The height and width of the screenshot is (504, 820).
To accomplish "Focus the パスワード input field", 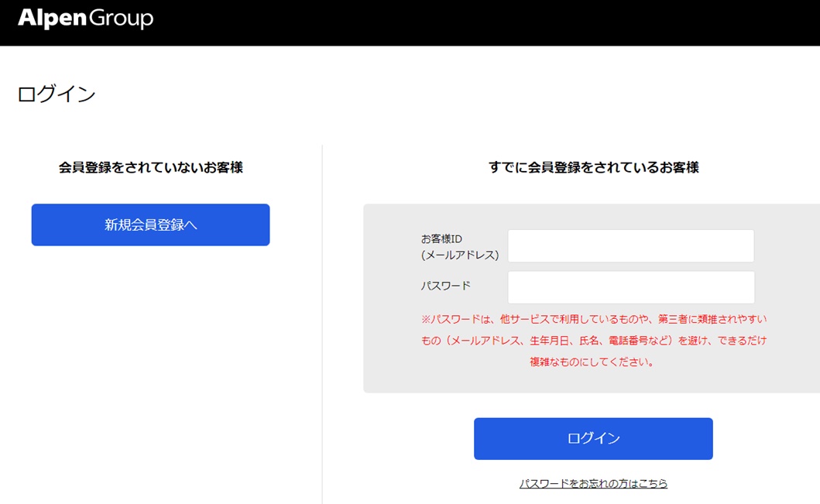I will pos(631,287).
